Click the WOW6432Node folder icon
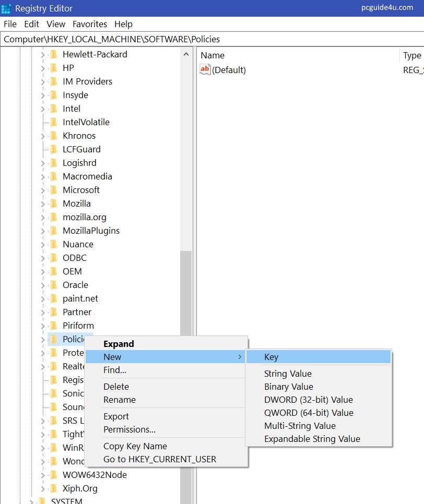The image size is (424, 504). coord(53,475)
